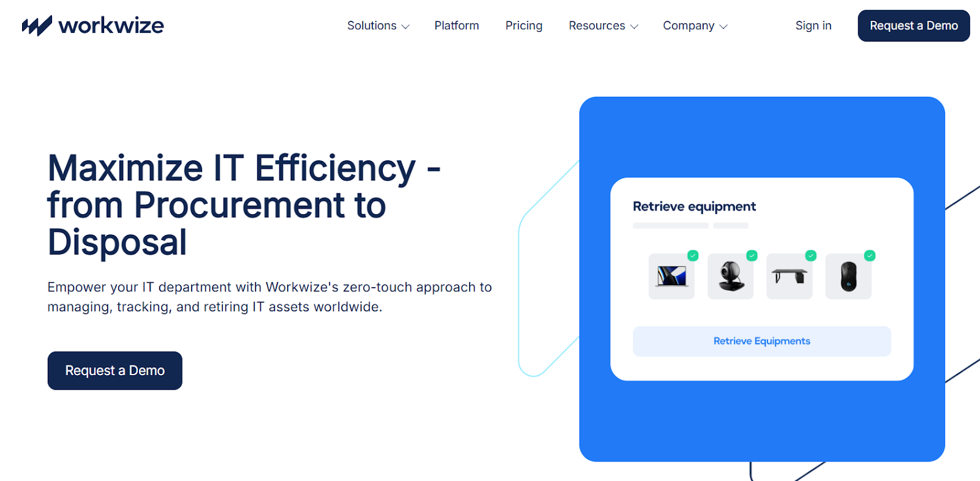Select the desk equipment thumbnail
980x481 pixels.
(790, 277)
